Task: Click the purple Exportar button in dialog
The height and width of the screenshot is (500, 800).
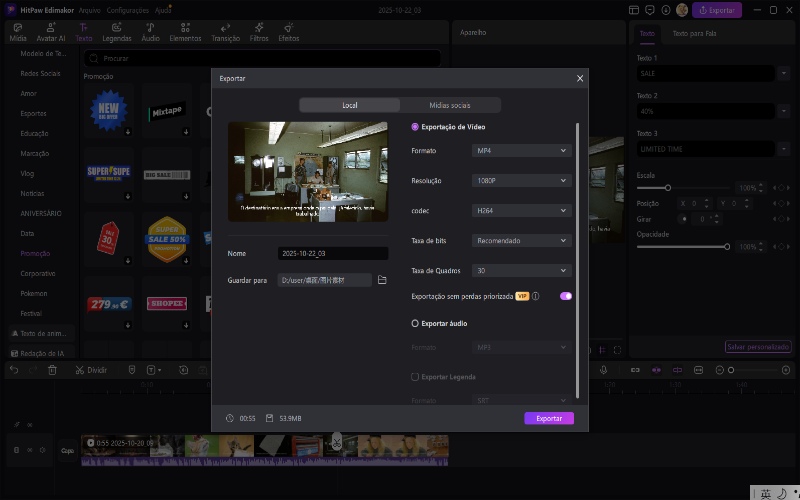Action: pyautogui.click(x=549, y=418)
